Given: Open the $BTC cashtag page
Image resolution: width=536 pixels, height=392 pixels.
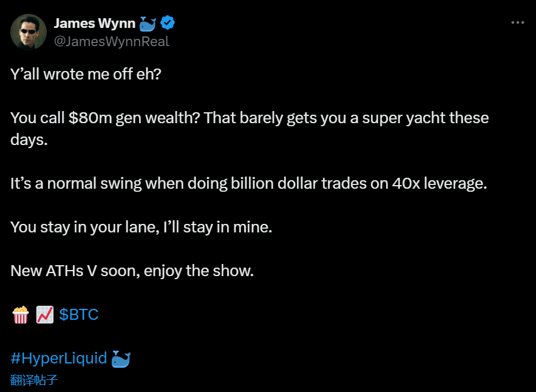Looking at the screenshot, I should 78,314.
